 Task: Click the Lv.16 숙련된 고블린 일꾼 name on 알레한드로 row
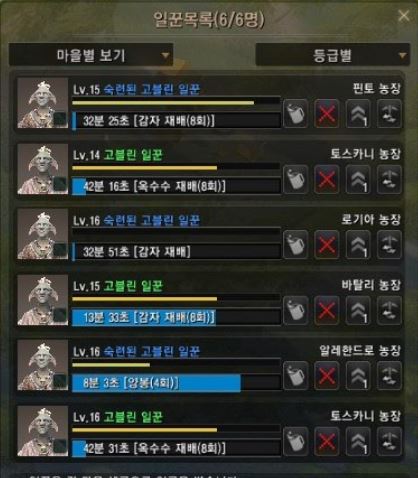click(x=137, y=351)
